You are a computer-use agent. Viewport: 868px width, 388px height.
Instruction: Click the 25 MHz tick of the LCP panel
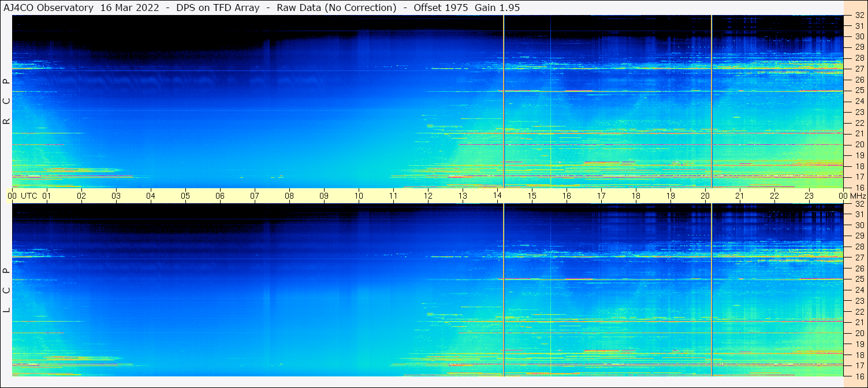[x=859, y=279]
